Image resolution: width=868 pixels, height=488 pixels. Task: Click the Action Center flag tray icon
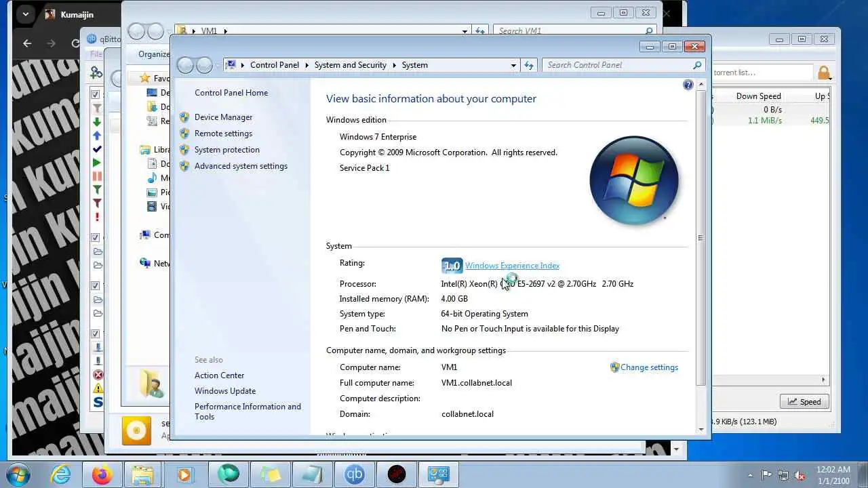point(767,474)
